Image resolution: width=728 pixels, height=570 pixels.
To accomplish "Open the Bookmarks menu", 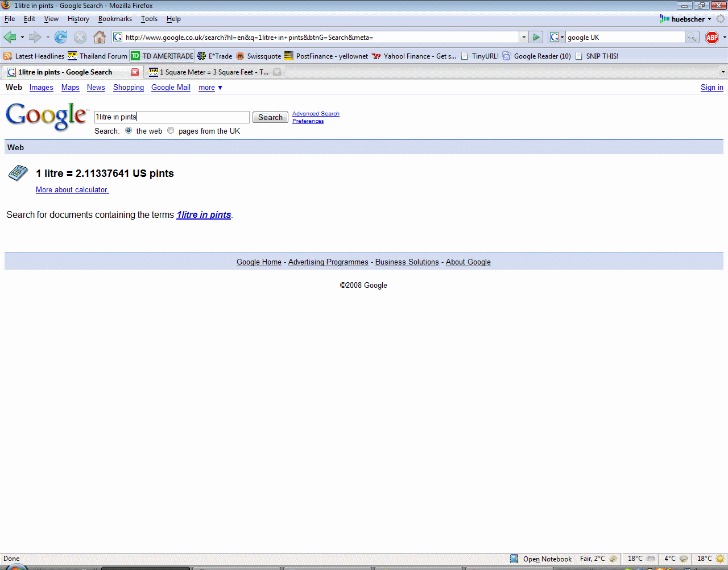I will click(x=115, y=19).
